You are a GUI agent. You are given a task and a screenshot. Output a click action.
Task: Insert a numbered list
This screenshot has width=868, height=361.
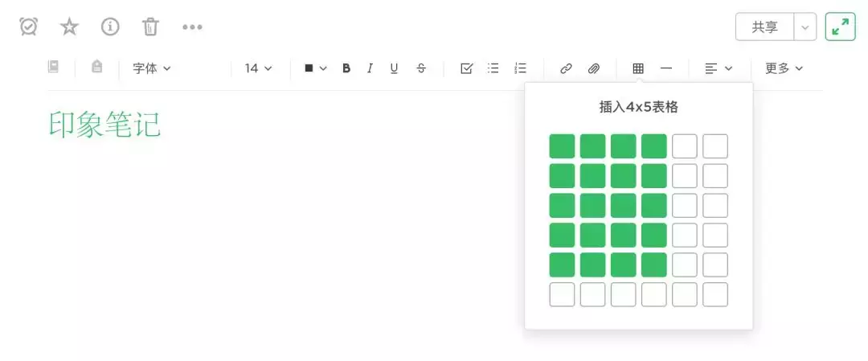[x=520, y=68]
